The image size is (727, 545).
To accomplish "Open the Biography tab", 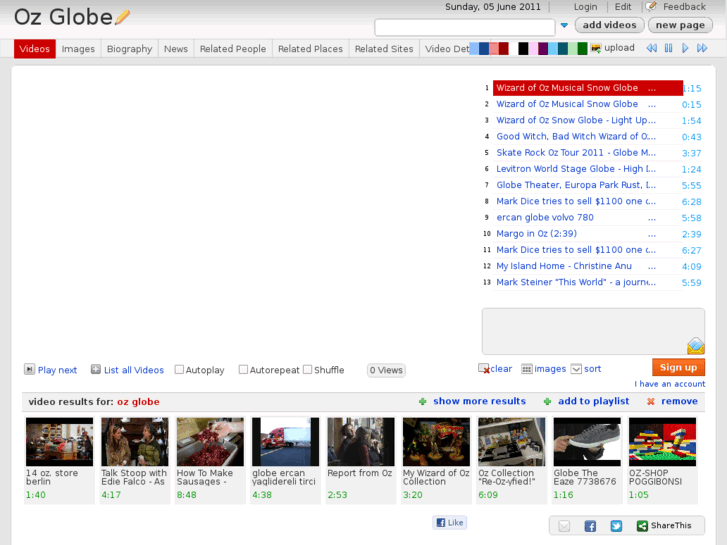I will 129,49.
